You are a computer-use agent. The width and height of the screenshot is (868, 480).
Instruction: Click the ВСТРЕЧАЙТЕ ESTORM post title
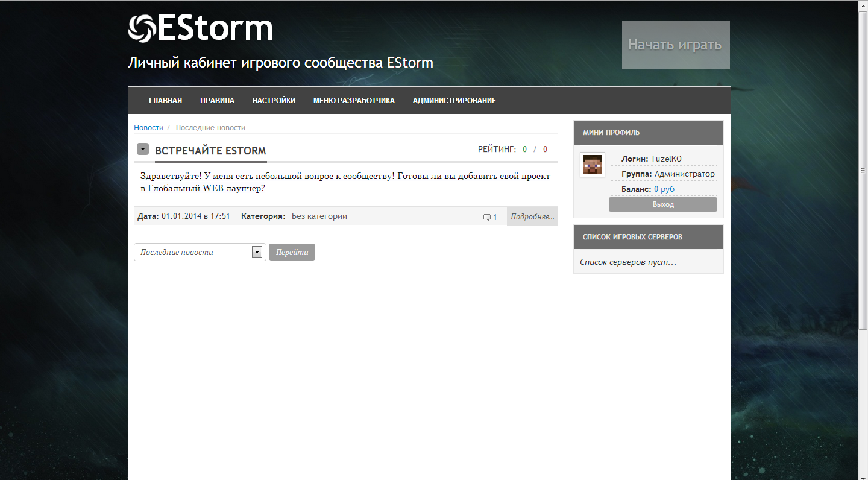point(210,151)
